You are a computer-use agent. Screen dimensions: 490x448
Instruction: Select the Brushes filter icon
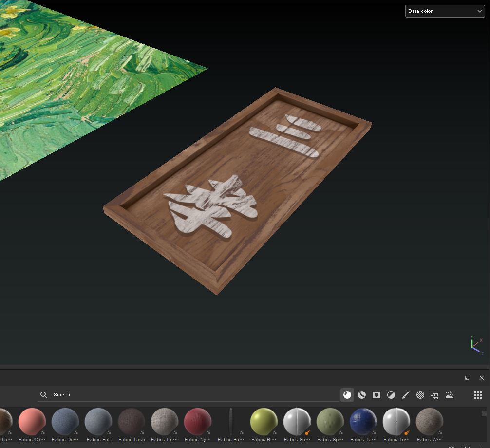[x=406, y=395]
